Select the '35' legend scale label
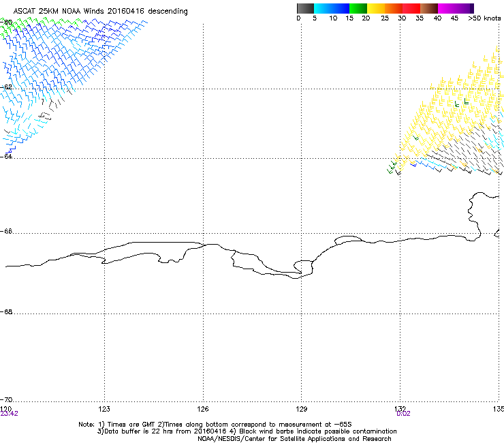The width and height of the screenshot is (504, 443). 420,18
